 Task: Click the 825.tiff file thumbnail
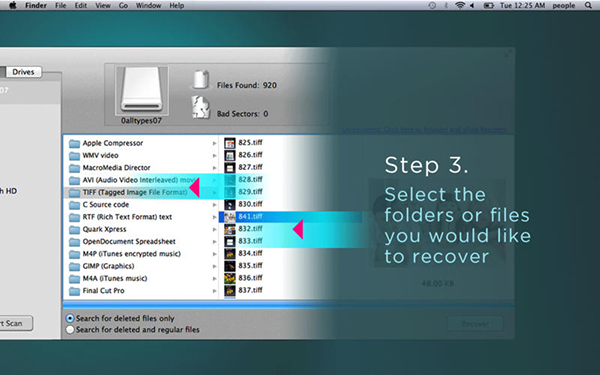pyautogui.click(x=230, y=143)
